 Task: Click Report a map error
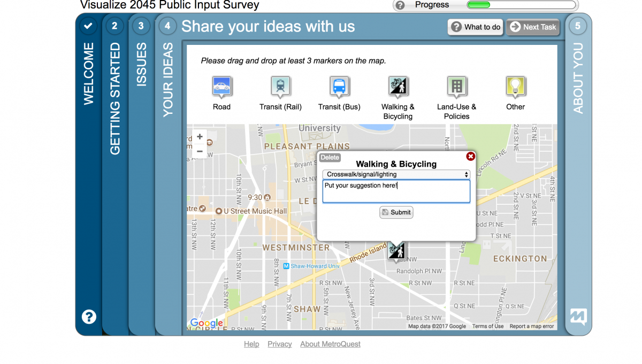coord(532,326)
